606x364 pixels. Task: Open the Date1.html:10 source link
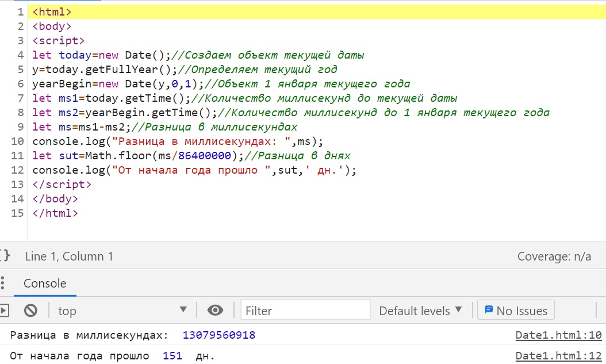point(558,335)
